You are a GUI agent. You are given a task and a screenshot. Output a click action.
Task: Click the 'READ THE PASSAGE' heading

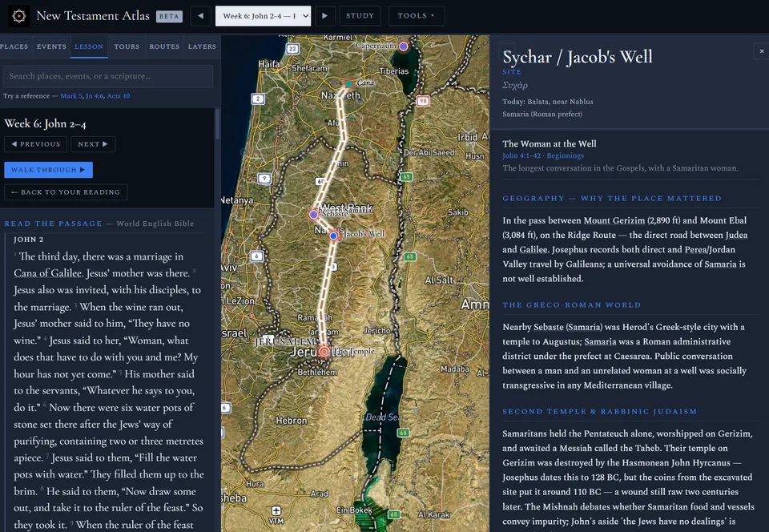[x=54, y=224]
